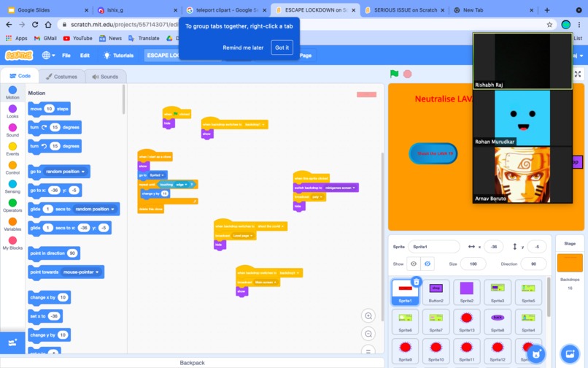Screen dimensions: 588x368
Task: Select the Variables block category
Action: [x=12, y=224]
